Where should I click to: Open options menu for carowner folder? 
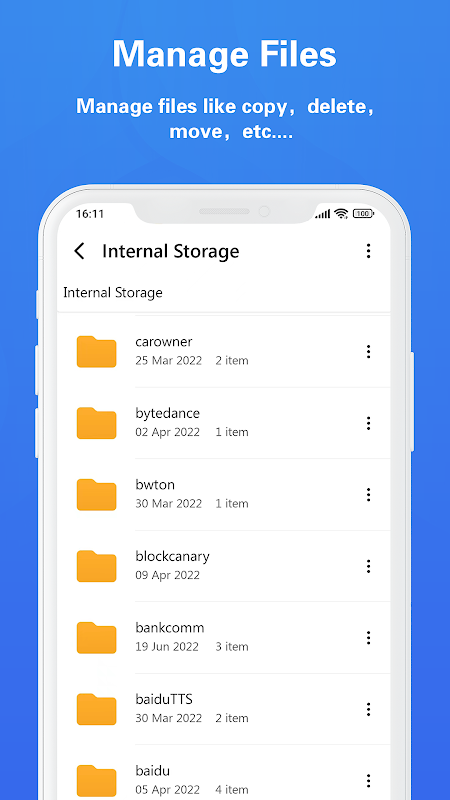pyautogui.click(x=368, y=351)
